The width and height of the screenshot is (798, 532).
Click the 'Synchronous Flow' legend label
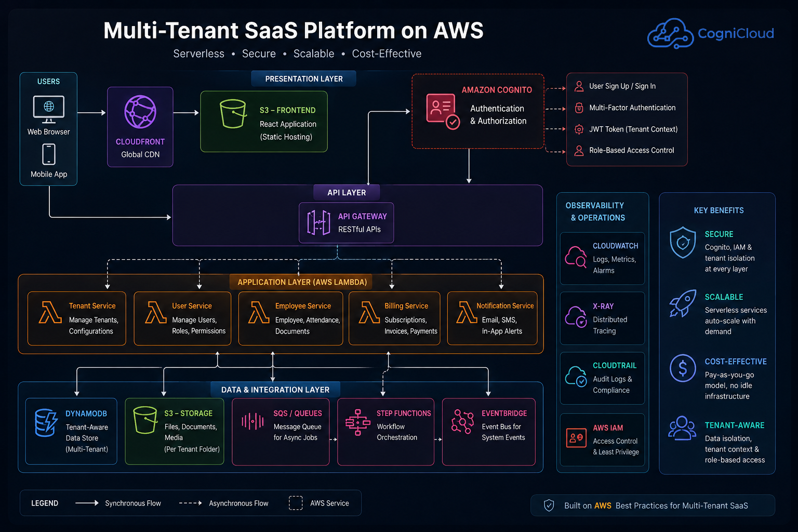click(133, 503)
